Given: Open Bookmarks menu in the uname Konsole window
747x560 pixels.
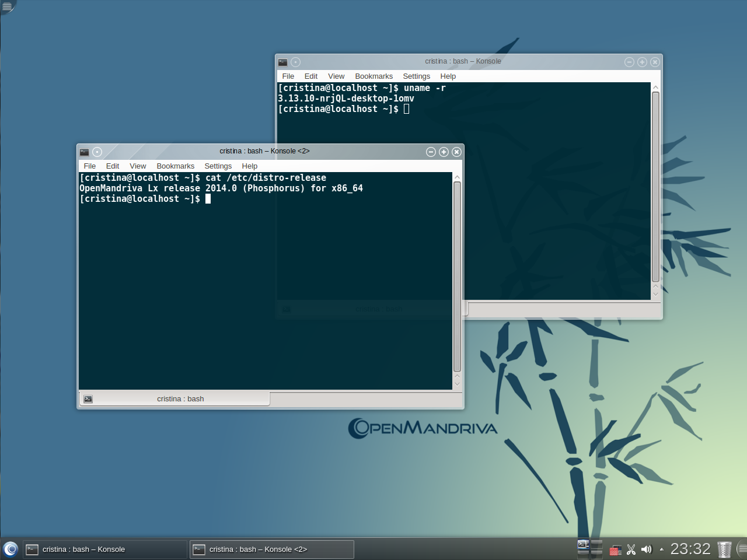Looking at the screenshot, I should coord(373,76).
